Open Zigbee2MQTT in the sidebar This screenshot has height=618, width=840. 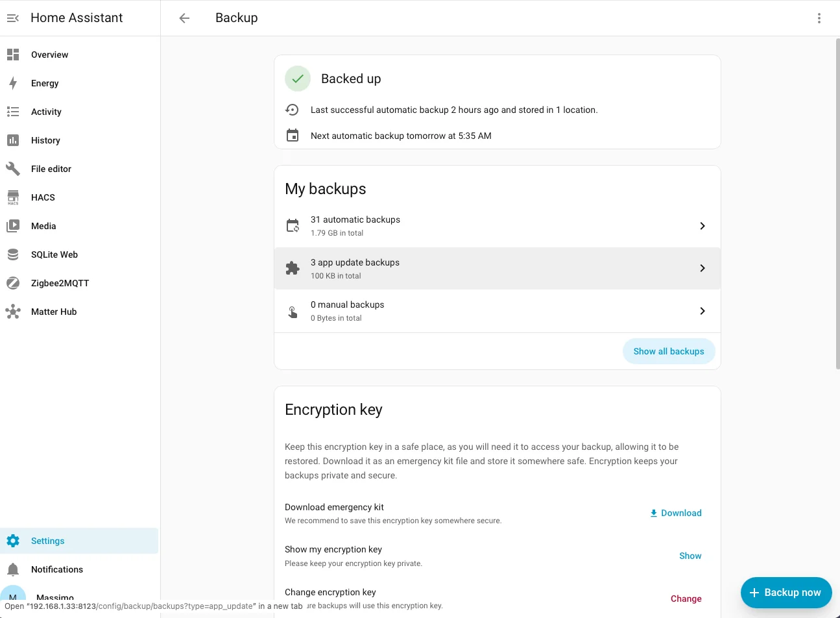[x=80, y=283]
